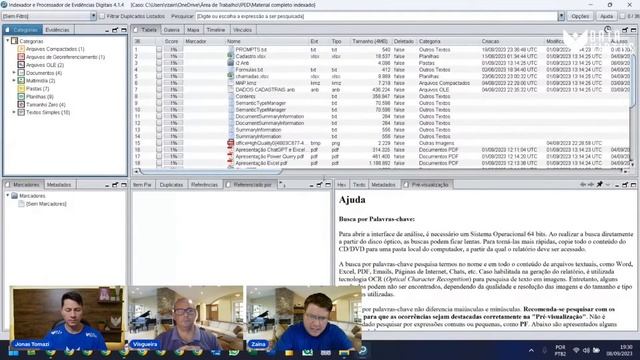Click the Tamanho Zero category icon
640x360 pixels.
tap(21, 104)
